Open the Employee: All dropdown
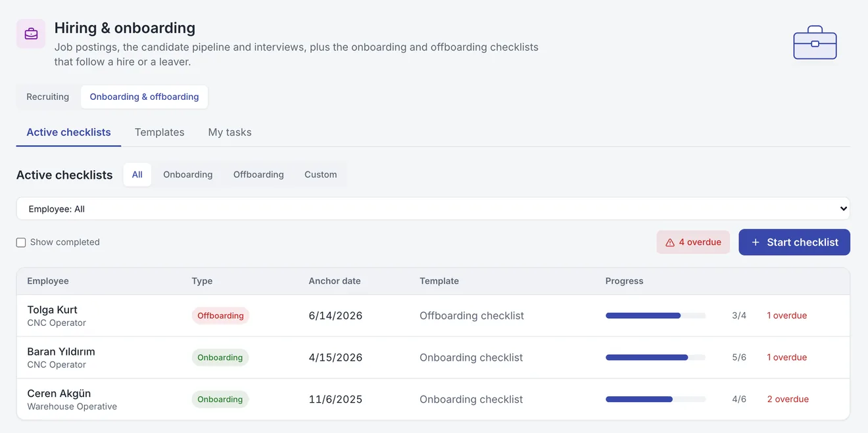This screenshot has width=868, height=433. click(x=433, y=209)
